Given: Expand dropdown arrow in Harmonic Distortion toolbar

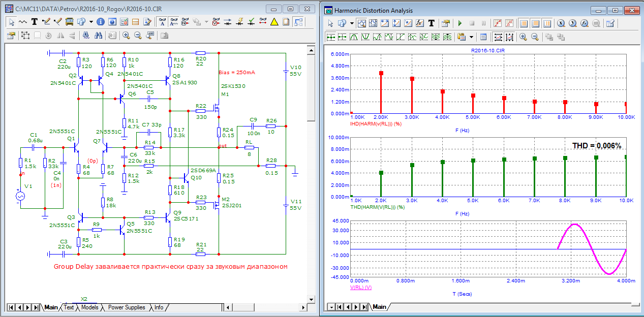Looking at the screenshot, I should (x=351, y=23).
